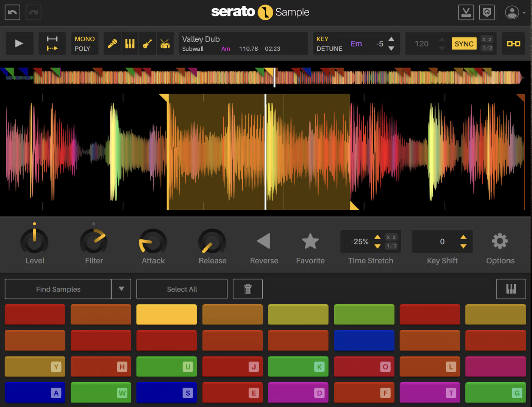Trigger the blue pad labeled S
The height and width of the screenshot is (407, 532).
167,393
